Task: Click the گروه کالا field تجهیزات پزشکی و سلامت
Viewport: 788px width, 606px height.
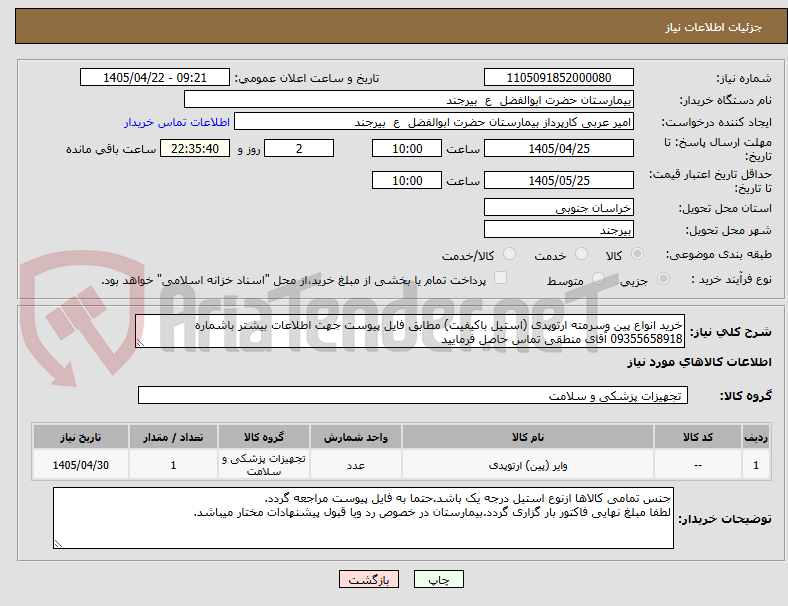Action: coord(413,395)
